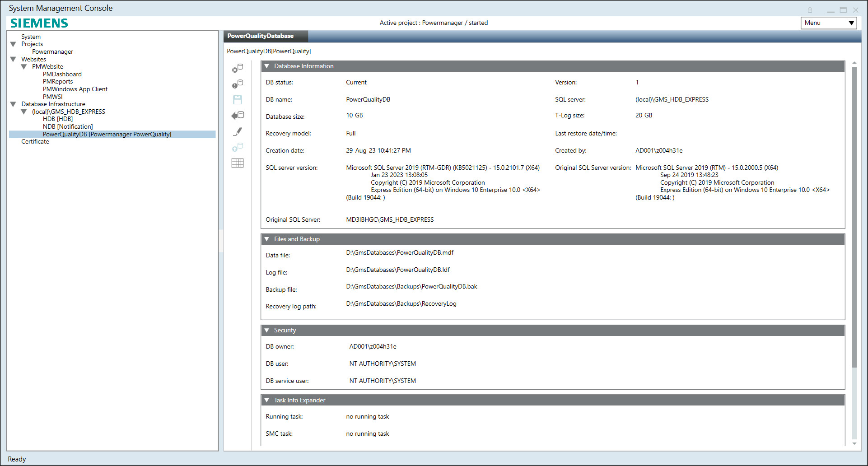Click the database icon with left arrow

[238, 116]
